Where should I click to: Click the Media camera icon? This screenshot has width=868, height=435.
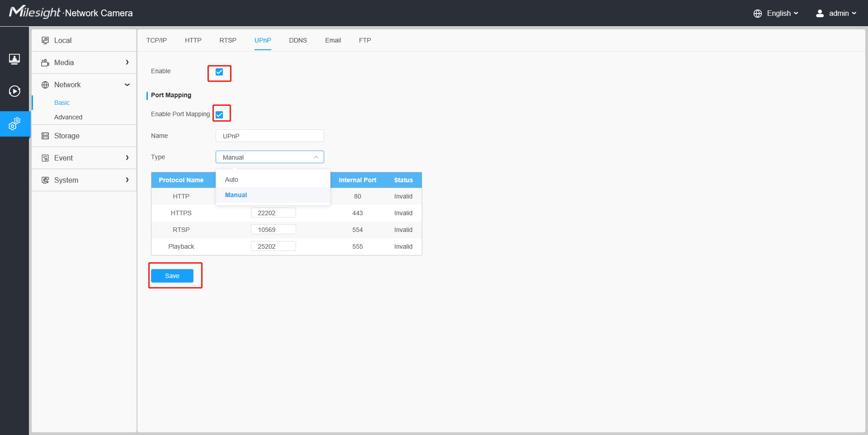click(45, 62)
